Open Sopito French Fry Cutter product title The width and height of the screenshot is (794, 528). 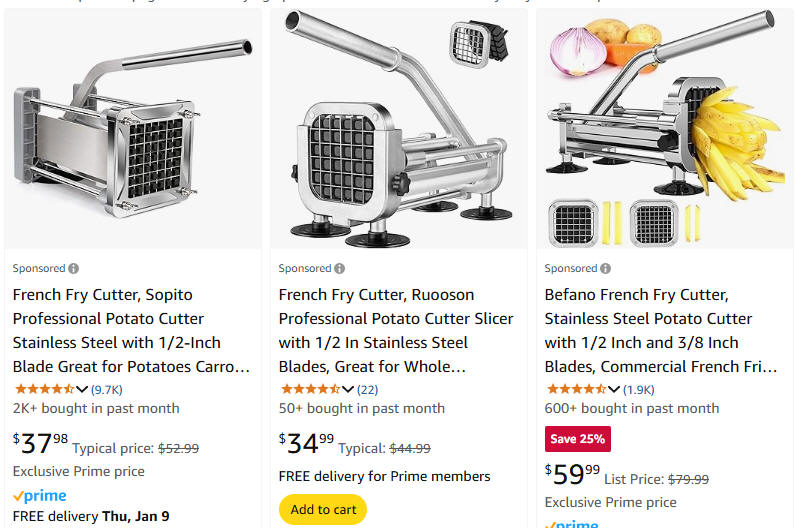pyautogui.click(x=132, y=331)
